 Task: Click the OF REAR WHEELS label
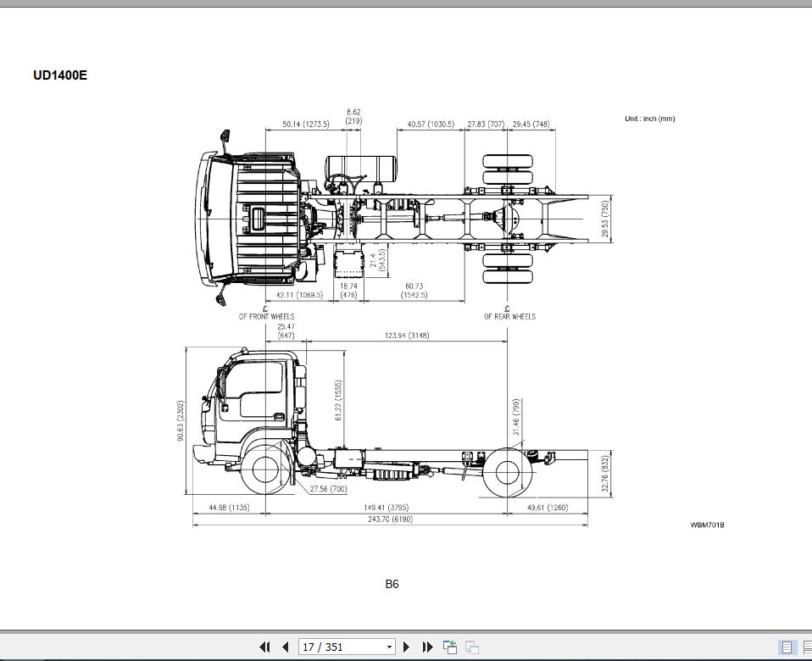point(509,316)
